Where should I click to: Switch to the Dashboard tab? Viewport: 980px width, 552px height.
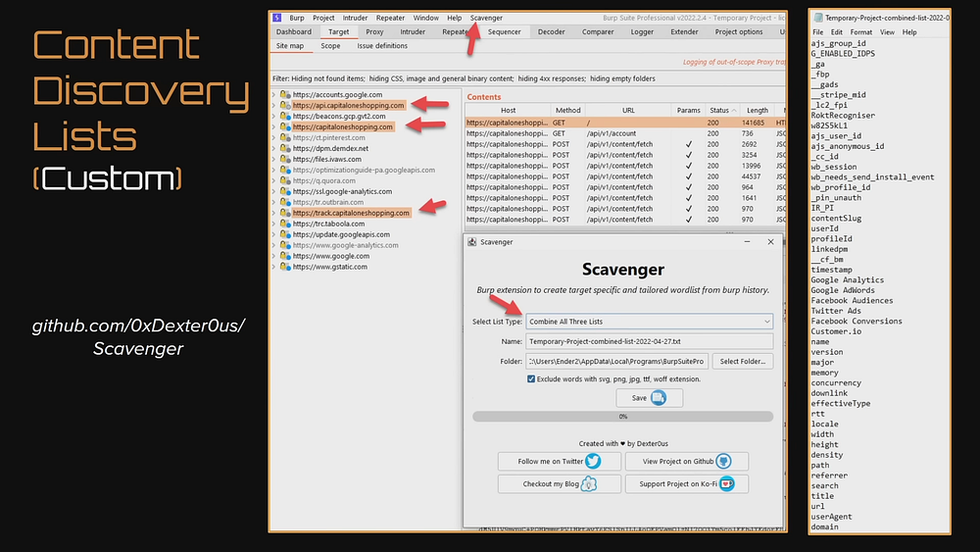click(294, 32)
